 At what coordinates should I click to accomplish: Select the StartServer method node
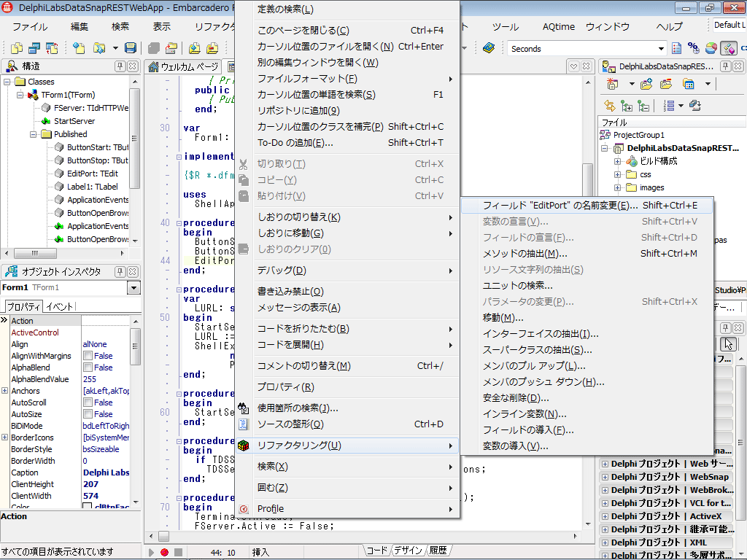tap(74, 121)
